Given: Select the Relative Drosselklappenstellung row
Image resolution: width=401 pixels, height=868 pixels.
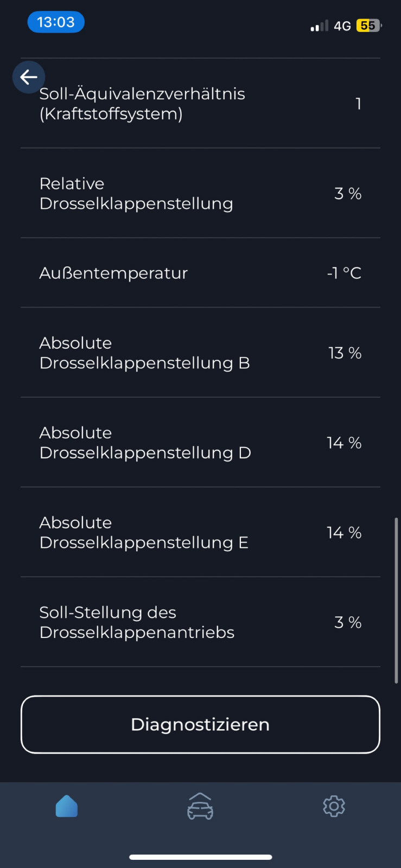Looking at the screenshot, I should coord(200,193).
